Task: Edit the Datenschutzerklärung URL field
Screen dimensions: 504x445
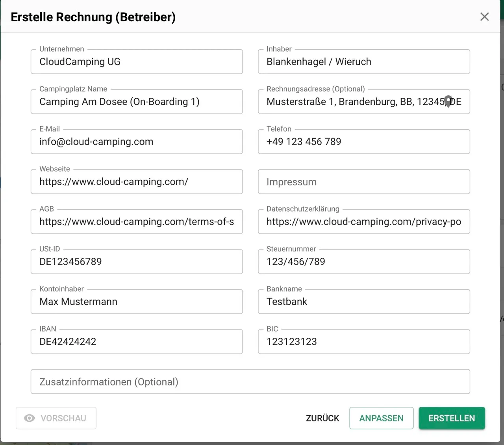Action: pos(364,222)
